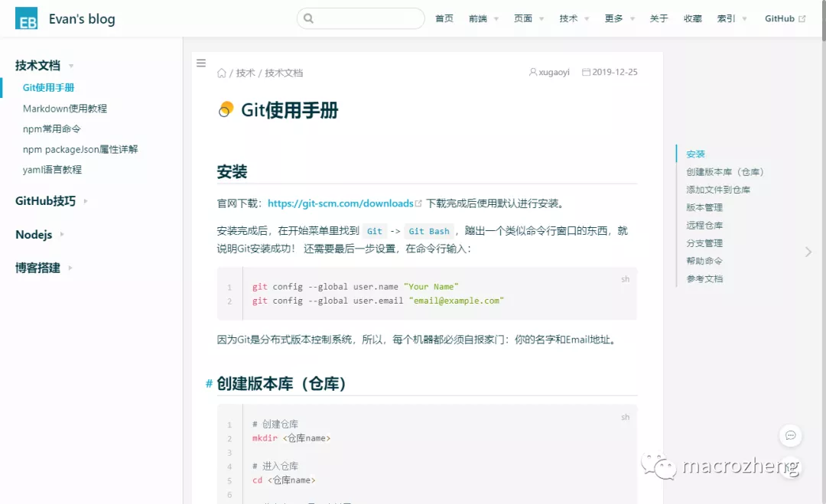Screen dimensions: 826x504
Task: Open the 前端 navbar menu
Action: pyautogui.click(x=478, y=18)
